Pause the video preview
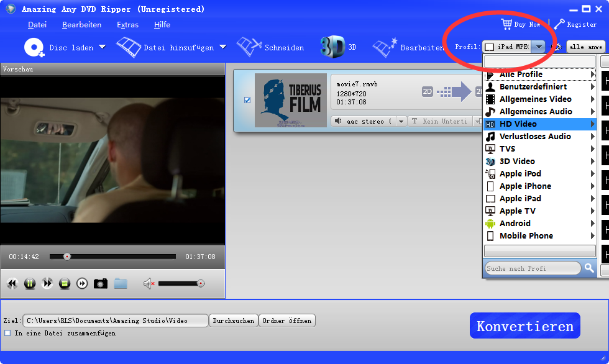 30,284
